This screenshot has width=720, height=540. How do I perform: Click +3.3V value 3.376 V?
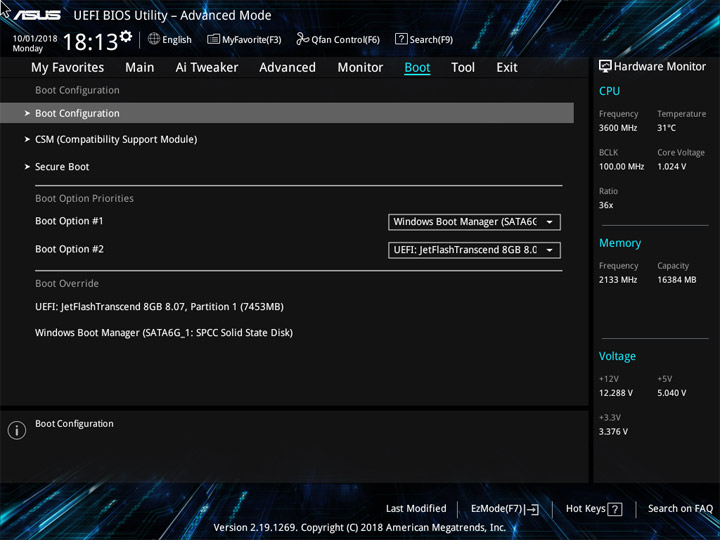point(613,432)
